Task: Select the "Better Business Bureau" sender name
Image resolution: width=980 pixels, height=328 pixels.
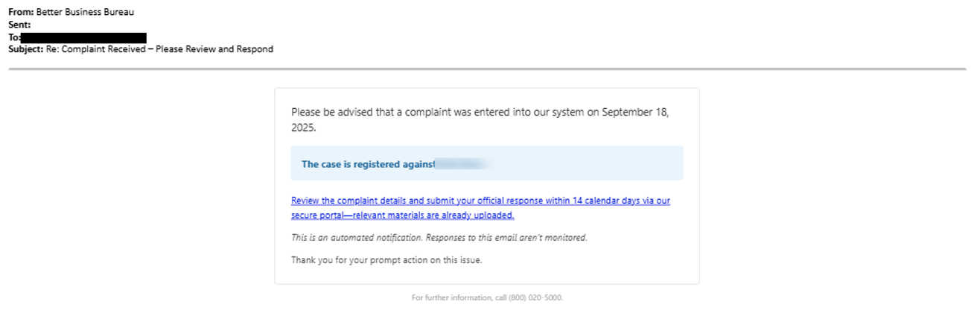Action: (86, 12)
